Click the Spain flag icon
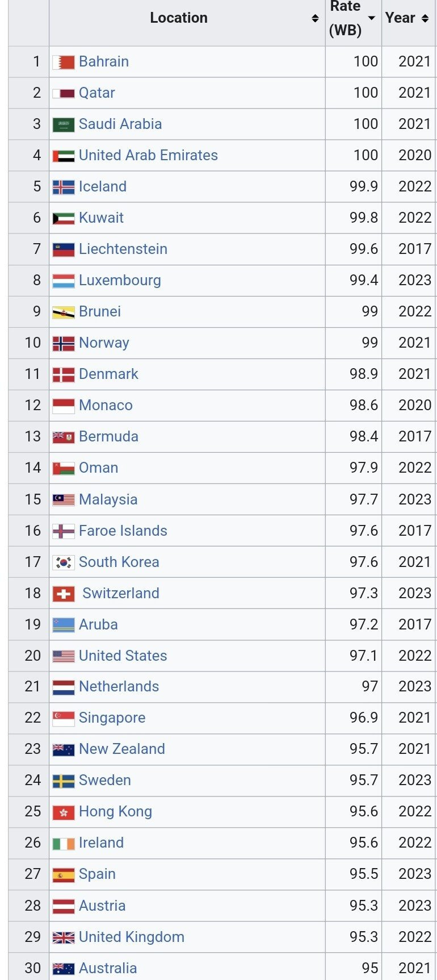Screen dimensions: 437x980 [64, 875]
